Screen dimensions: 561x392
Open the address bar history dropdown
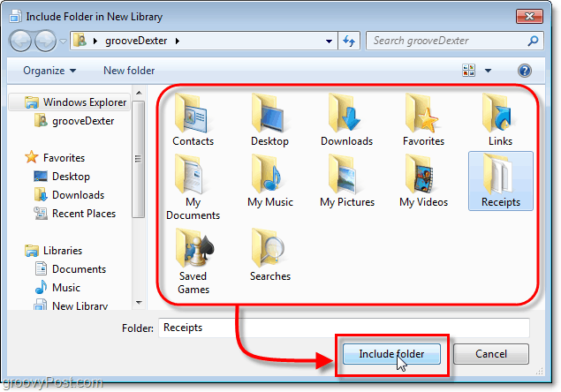coord(329,41)
